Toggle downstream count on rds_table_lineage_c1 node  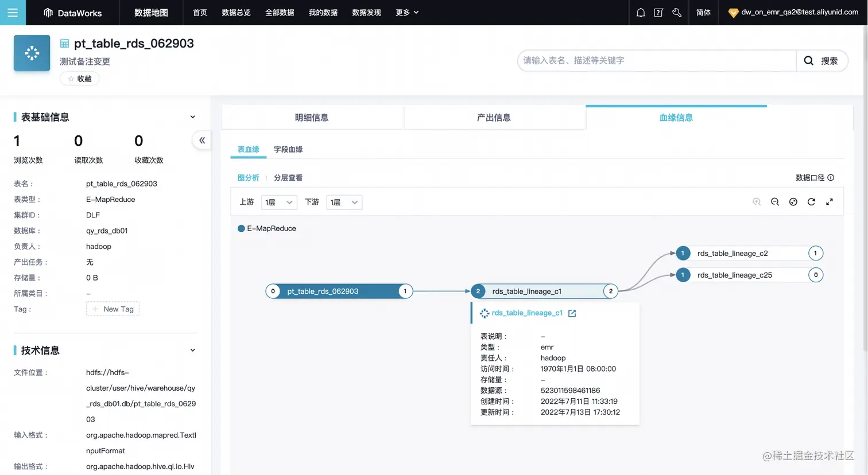pyautogui.click(x=610, y=291)
